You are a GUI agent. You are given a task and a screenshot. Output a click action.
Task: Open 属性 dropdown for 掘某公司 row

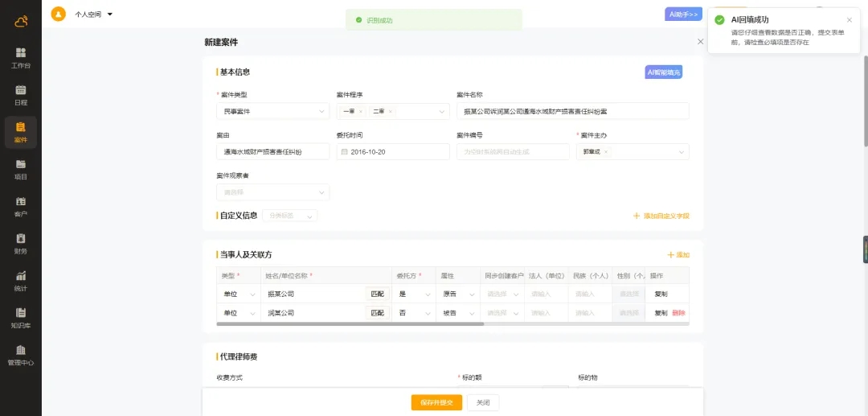(458, 294)
